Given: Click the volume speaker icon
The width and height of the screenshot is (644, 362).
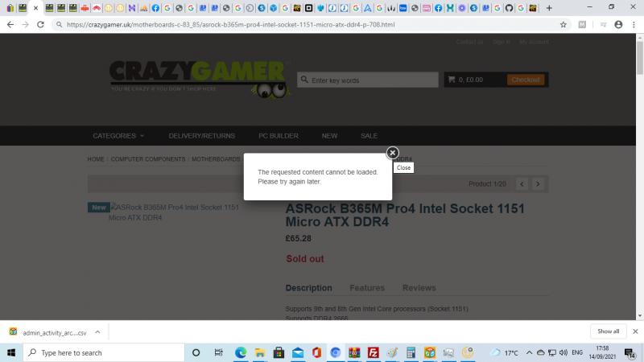Looking at the screenshot, I should 563,352.
